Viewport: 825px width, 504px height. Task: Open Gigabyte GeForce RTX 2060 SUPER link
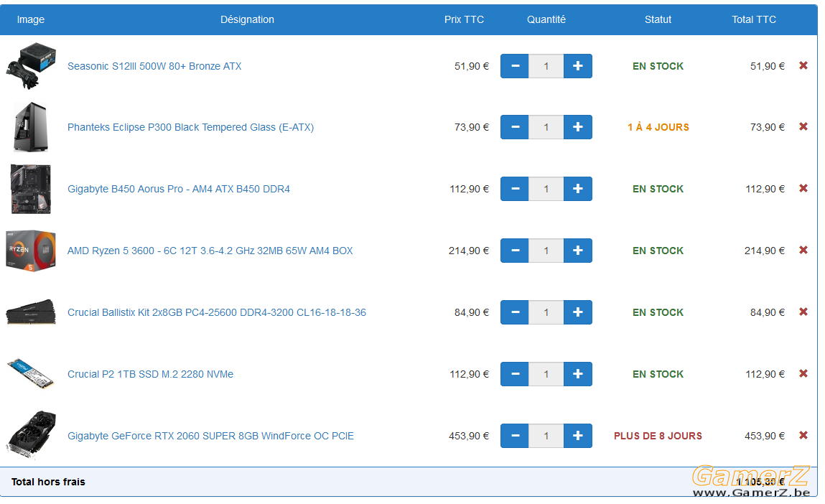[210, 436]
